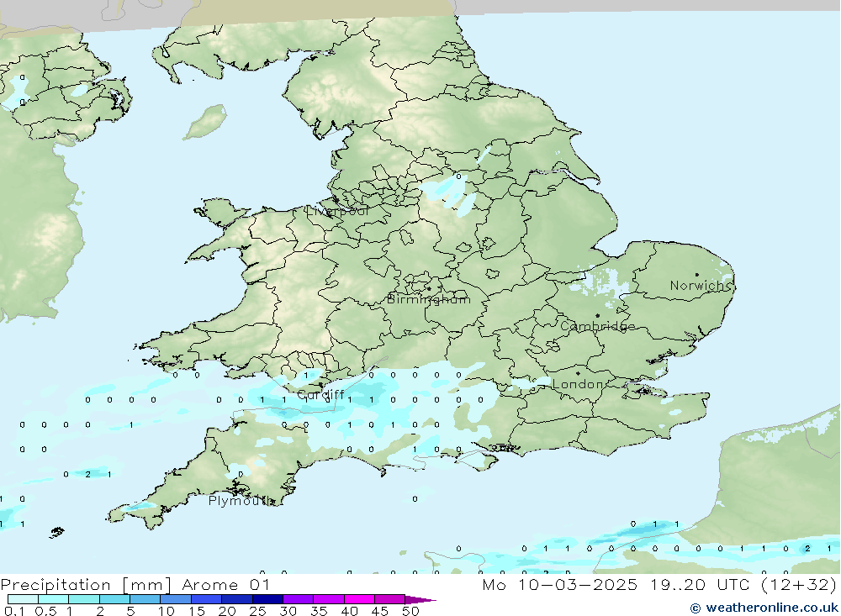Screen dimensions: 841x616
Task: Click the 'Mo 10-03-2025 19..20 UTC (12+32)' timestamp
Action: [x=659, y=585]
